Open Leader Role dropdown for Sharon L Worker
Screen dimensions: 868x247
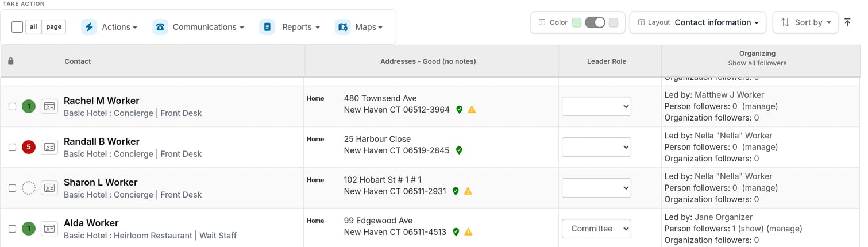[x=596, y=188]
